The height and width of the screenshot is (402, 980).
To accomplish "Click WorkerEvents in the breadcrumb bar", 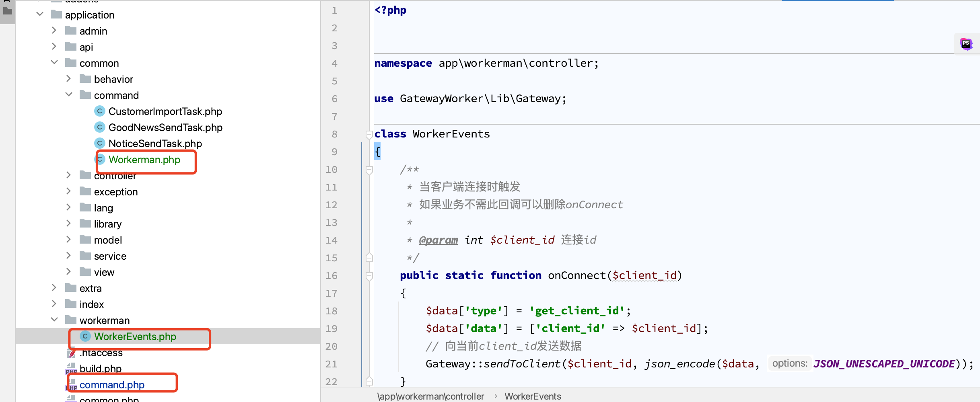I will (533, 396).
